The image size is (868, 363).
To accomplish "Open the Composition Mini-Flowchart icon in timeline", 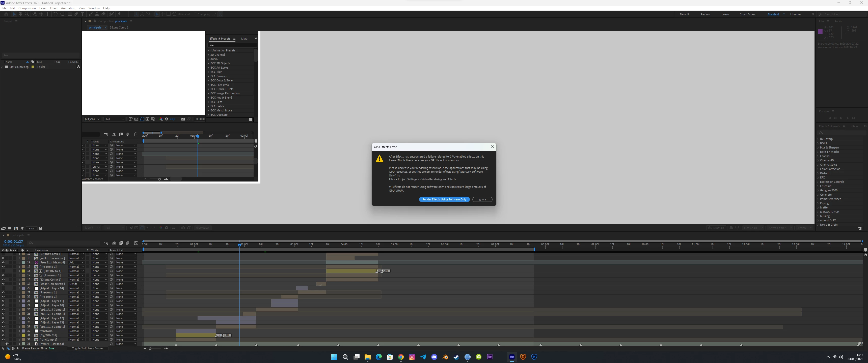I will 106,243.
